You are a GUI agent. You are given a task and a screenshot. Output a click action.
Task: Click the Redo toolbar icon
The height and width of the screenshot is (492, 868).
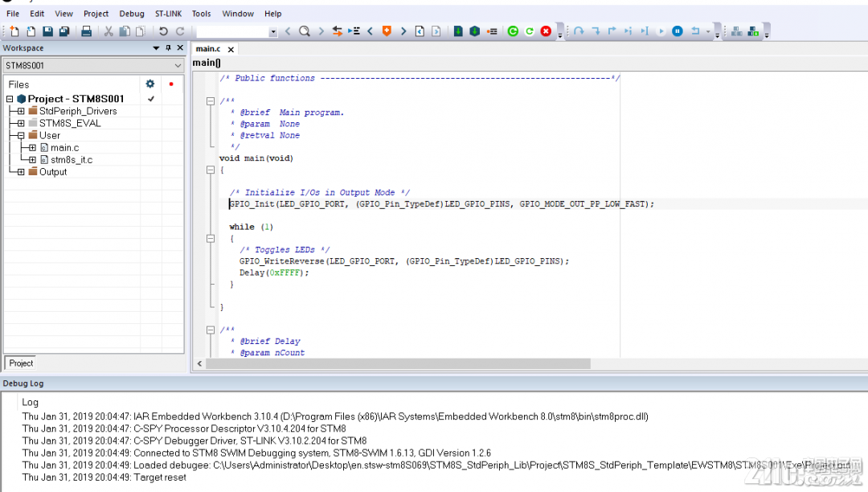[x=180, y=31]
